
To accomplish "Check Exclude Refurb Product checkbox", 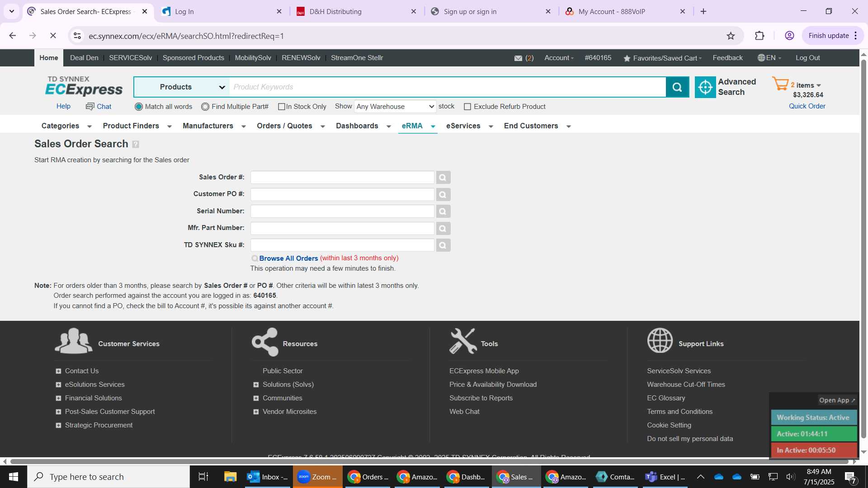I will 467,107.
